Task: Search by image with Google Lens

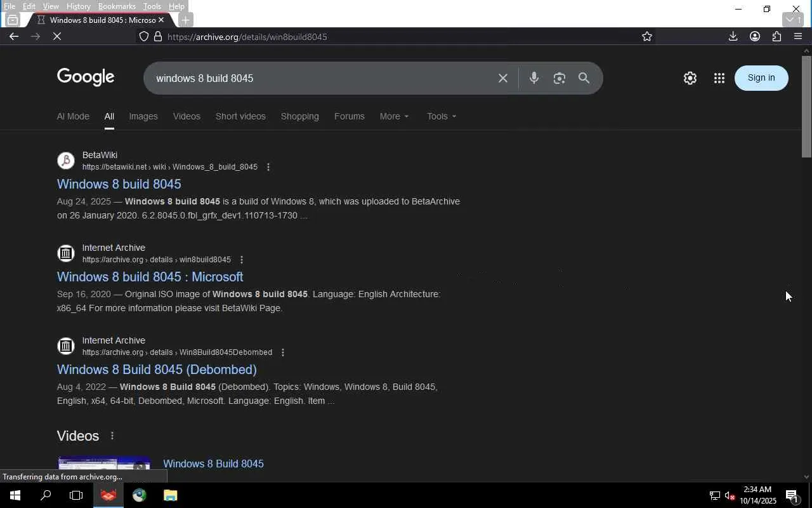Action: 559,78
